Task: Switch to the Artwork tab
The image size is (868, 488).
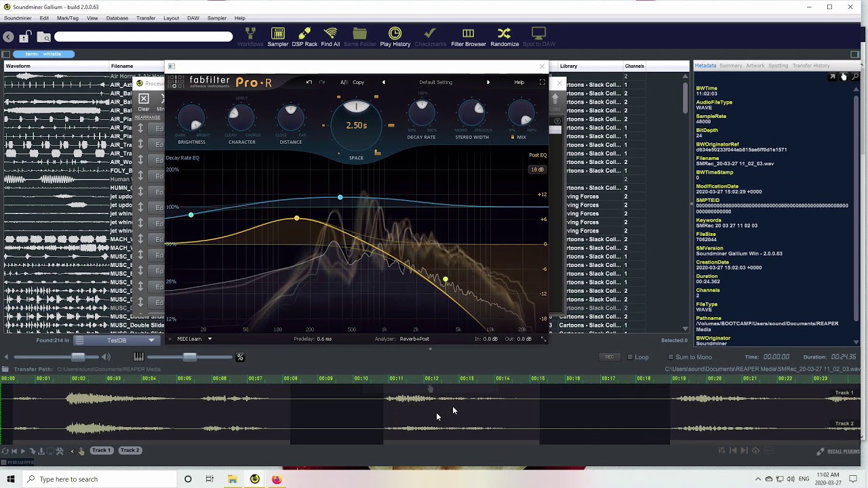Action: point(755,66)
